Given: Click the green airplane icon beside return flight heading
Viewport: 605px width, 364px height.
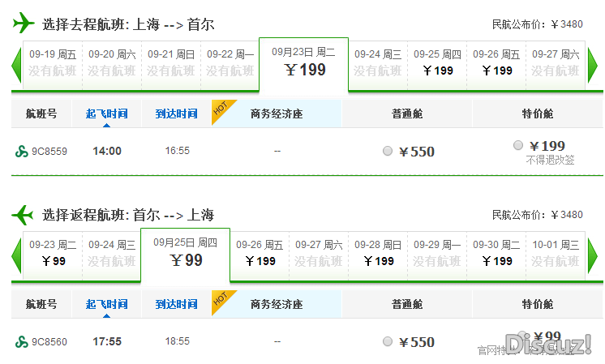Looking at the screenshot, I should point(23,214).
